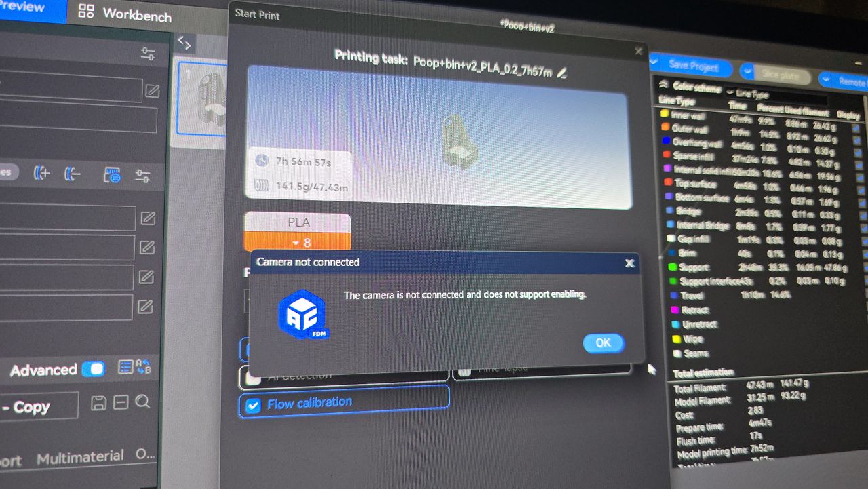Open the Remote print dropdown arrow

point(827,78)
